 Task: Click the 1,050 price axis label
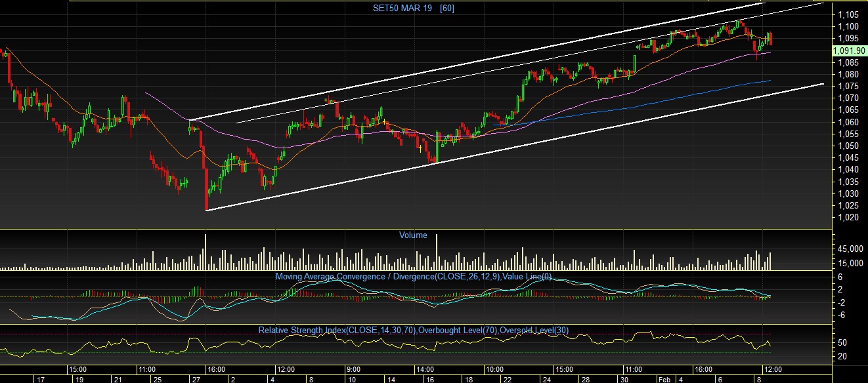click(x=848, y=146)
